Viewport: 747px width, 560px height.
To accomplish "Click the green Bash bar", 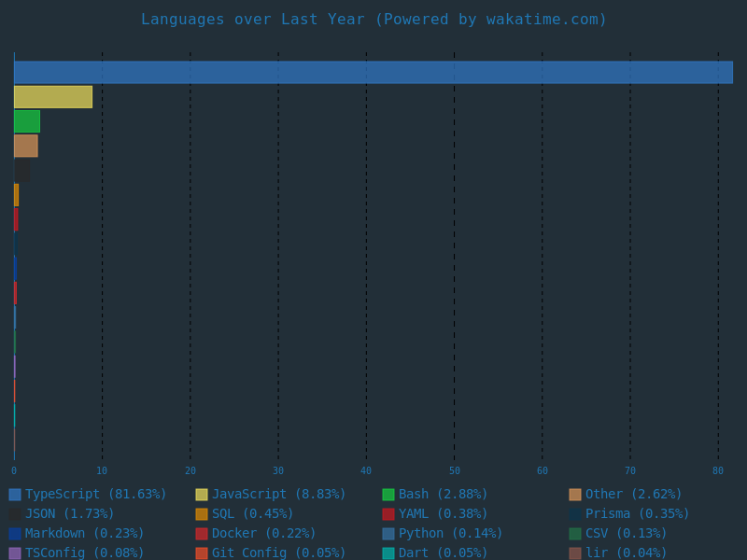I will (x=27, y=121).
